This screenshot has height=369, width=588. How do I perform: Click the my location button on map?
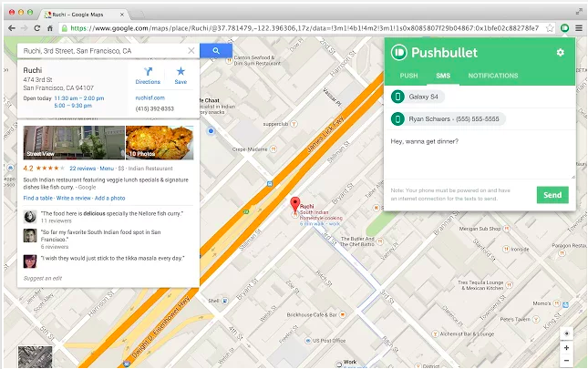566,333
